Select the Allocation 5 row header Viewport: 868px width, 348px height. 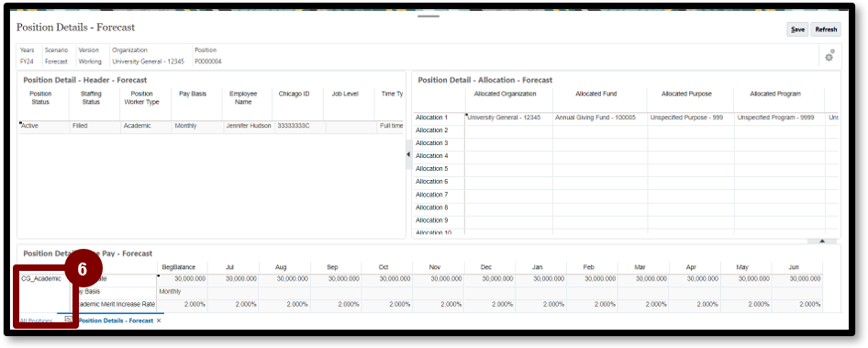[x=439, y=169]
